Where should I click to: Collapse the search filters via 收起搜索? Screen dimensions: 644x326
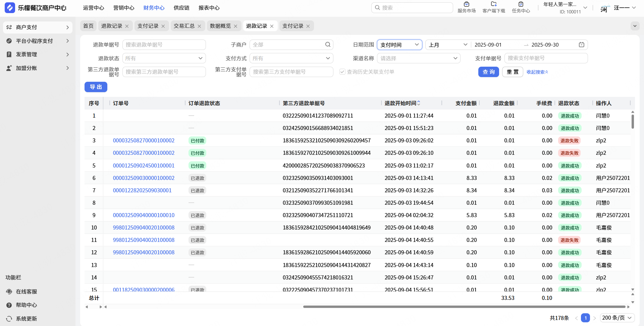tap(537, 72)
